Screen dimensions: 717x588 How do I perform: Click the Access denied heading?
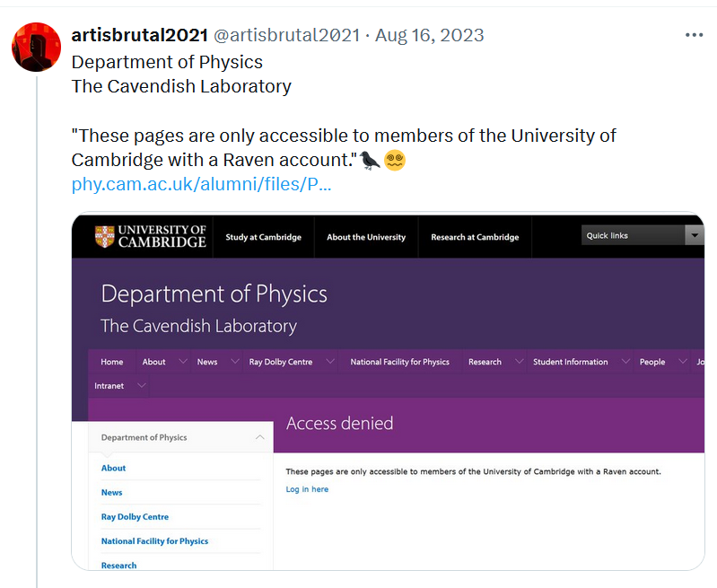tap(340, 423)
